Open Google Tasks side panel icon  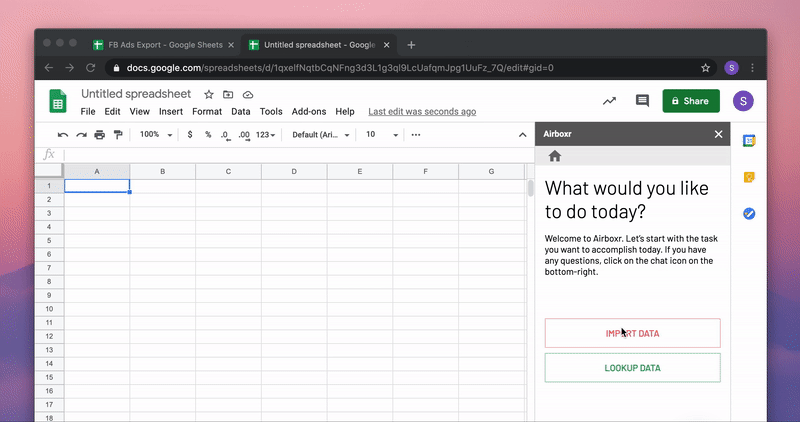(x=748, y=213)
